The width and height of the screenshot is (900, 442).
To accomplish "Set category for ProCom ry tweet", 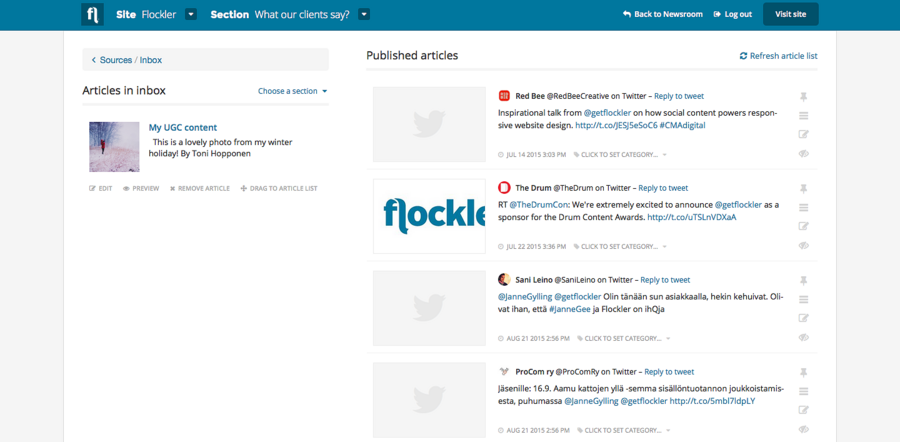I will [x=623, y=430].
